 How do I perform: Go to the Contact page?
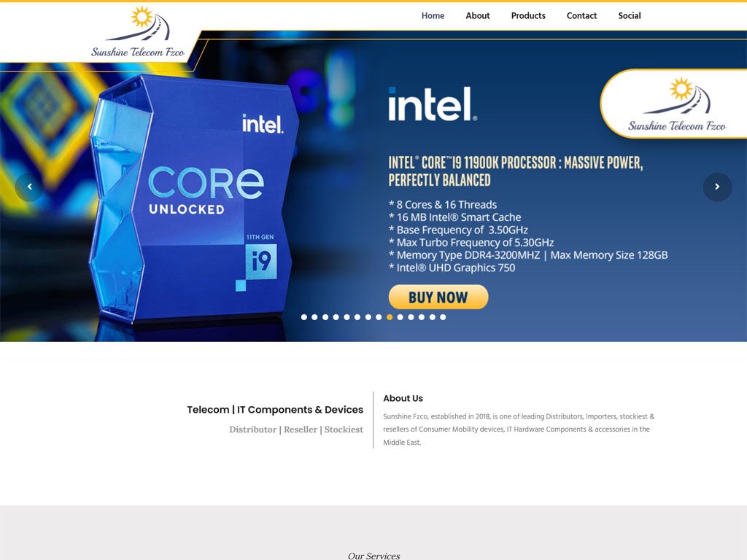click(581, 16)
